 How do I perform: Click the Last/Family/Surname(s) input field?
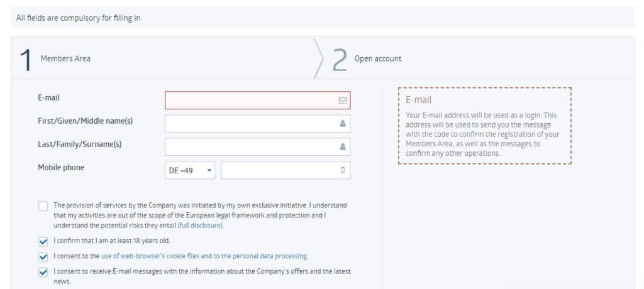pyautogui.click(x=250, y=147)
